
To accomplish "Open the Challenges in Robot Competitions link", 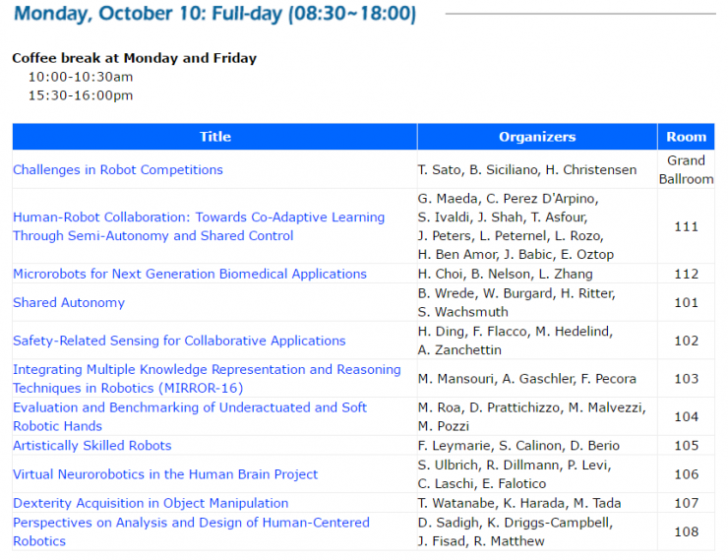I will [x=118, y=170].
